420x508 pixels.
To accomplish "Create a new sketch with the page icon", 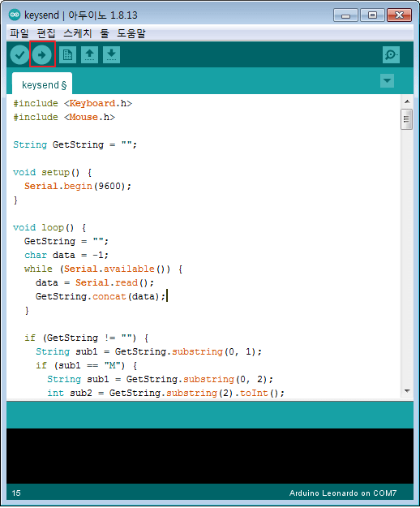I will [x=67, y=54].
